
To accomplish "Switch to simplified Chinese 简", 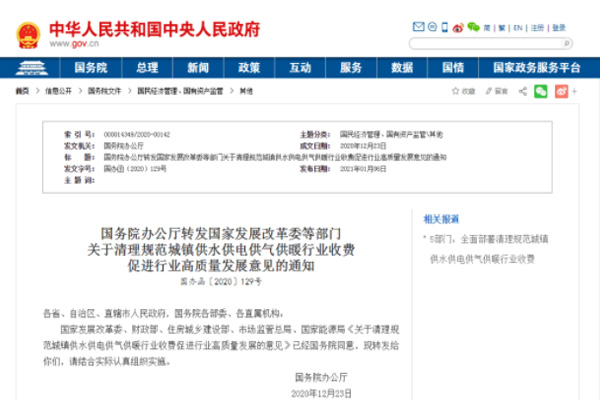I will [x=487, y=28].
